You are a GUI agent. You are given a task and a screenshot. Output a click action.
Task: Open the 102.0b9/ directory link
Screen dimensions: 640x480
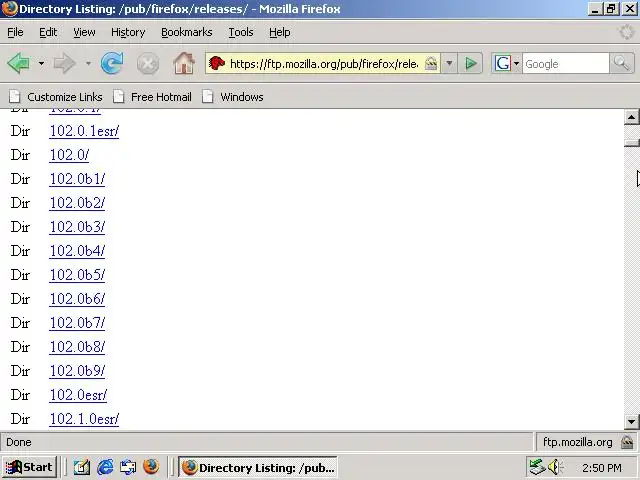click(77, 371)
